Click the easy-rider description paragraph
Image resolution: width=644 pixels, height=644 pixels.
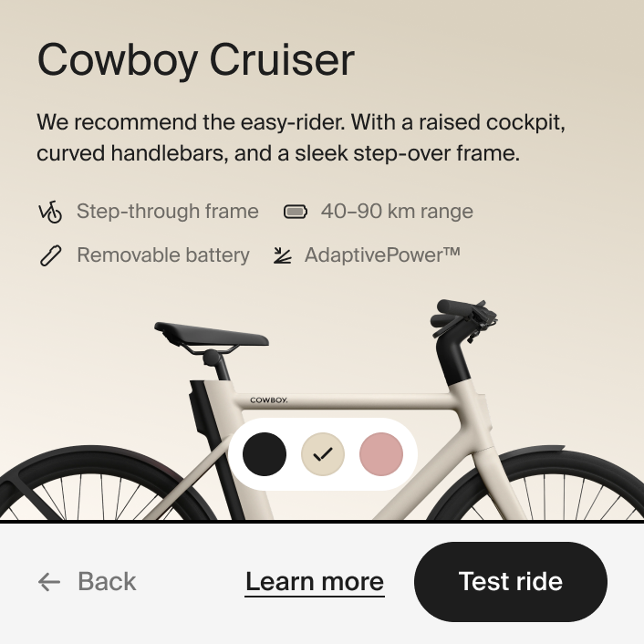[308, 138]
